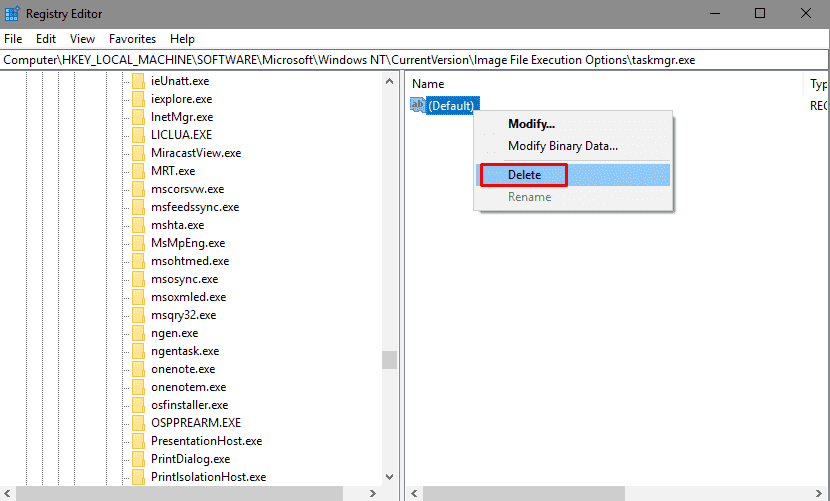The height and width of the screenshot is (501, 830).
Task: Click the MiracastView.exe folder icon
Action: (x=138, y=153)
